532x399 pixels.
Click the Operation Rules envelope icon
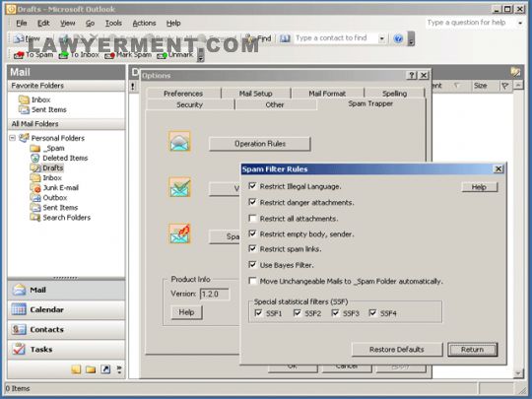point(180,142)
